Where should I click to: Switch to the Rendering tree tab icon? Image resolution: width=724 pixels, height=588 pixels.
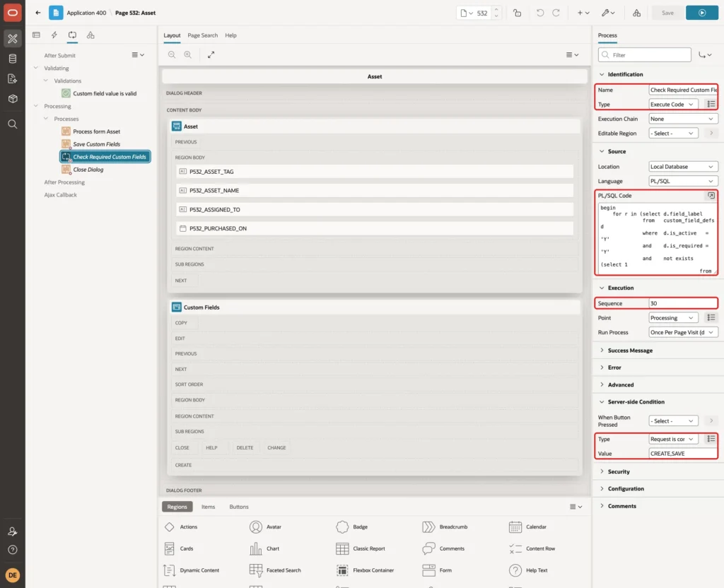coord(37,35)
